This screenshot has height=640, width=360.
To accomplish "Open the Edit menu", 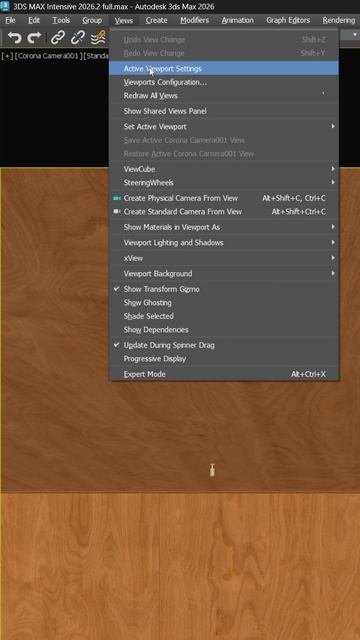I will coord(34,20).
